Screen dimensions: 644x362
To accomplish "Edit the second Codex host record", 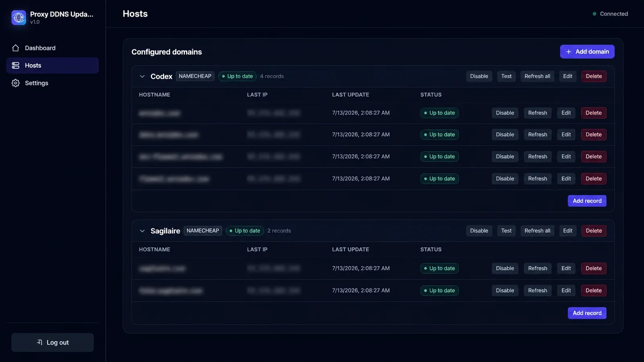I will pos(566,135).
